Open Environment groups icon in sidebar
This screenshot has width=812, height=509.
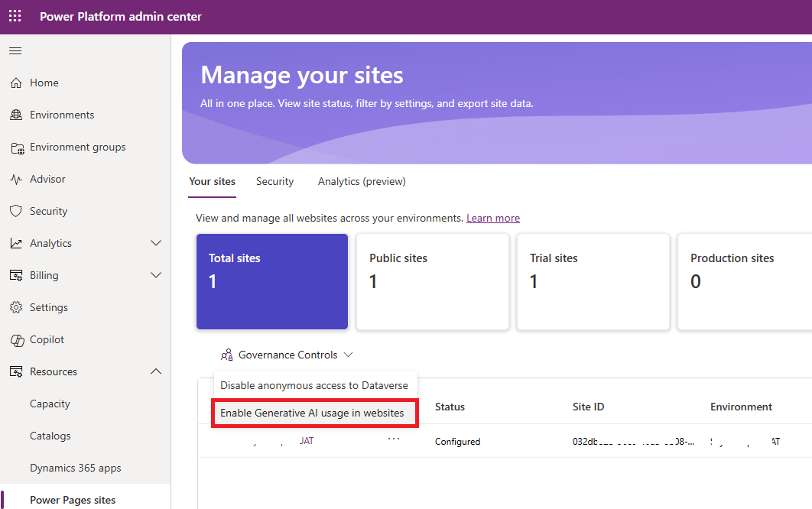click(16, 148)
